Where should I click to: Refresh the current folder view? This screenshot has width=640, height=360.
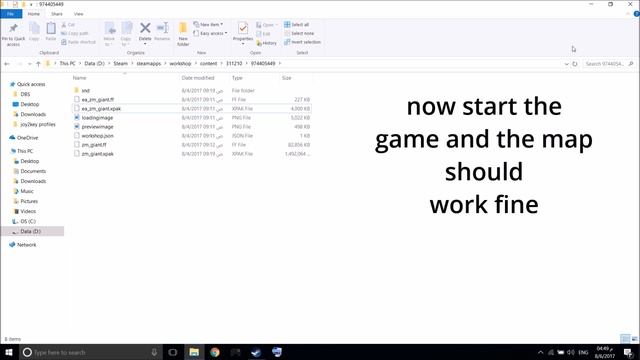(x=575, y=64)
